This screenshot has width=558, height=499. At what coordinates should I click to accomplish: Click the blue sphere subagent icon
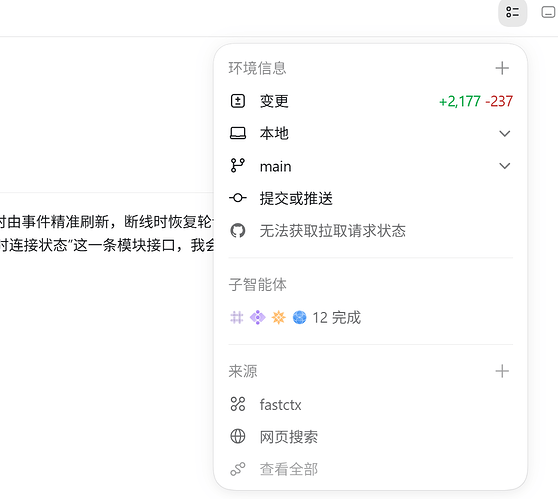coord(299,317)
